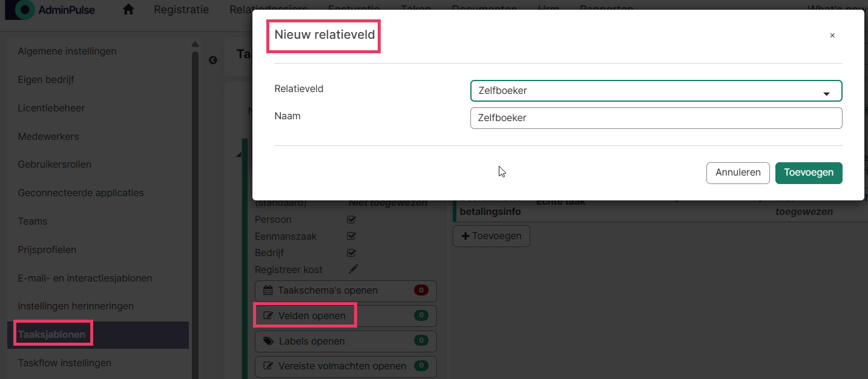Click the green Toevoegen button in dialog

pyautogui.click(x=809, y=173)
